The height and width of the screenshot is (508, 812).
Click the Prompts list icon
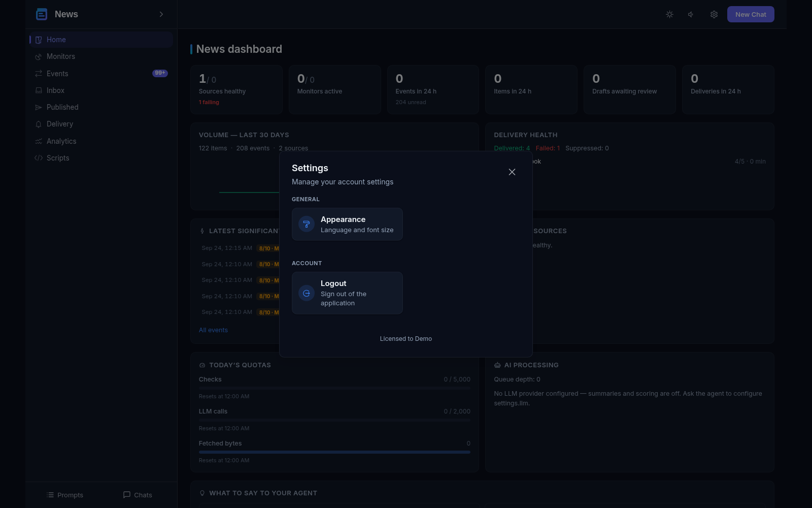(x=50, y=495)
